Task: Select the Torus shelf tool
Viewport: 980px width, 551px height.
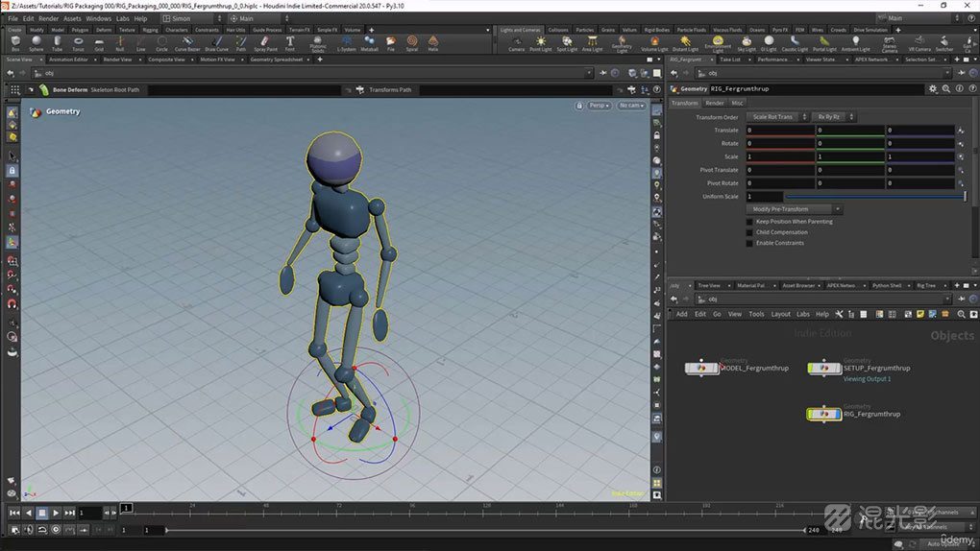Action: 78,43
